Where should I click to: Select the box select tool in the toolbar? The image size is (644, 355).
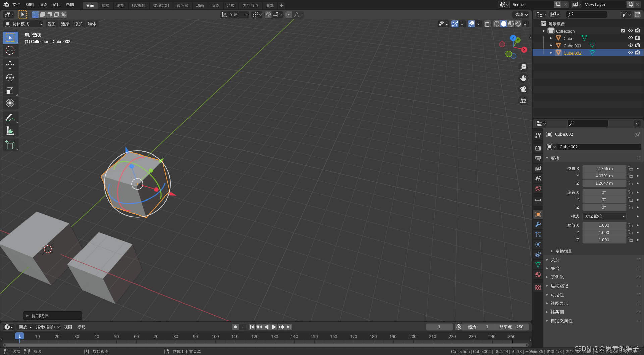(10, 38)
